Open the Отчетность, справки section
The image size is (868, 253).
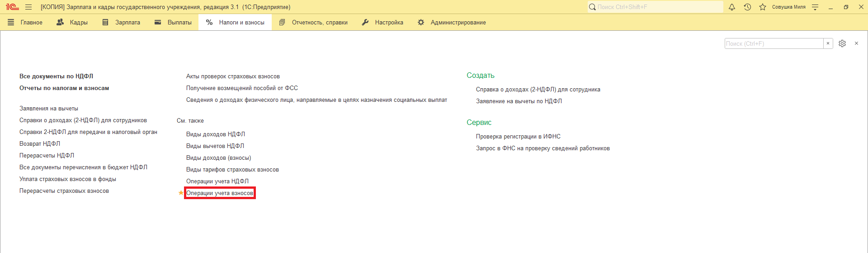pos(313,22)
